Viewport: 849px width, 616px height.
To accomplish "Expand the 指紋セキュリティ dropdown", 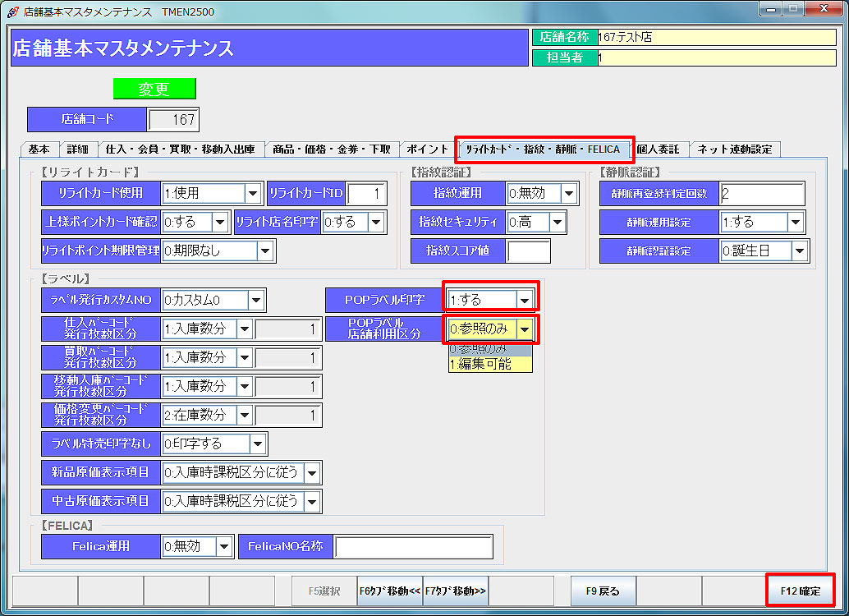I will [558, 222].
